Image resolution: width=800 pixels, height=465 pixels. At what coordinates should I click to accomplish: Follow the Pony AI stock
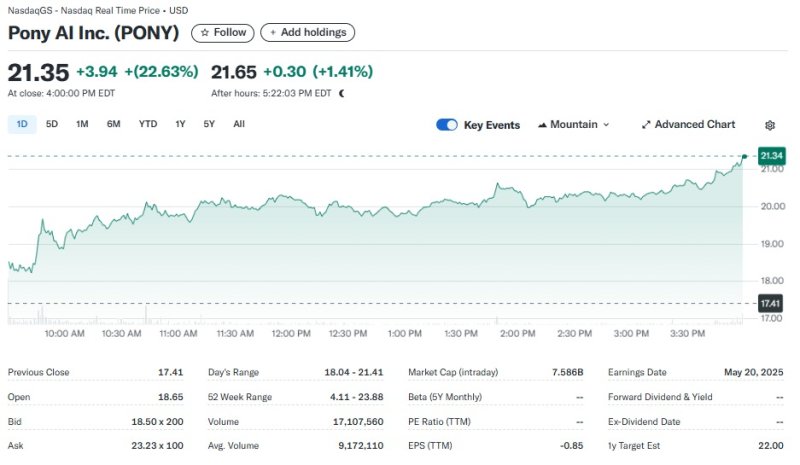(x=222, y=33)
